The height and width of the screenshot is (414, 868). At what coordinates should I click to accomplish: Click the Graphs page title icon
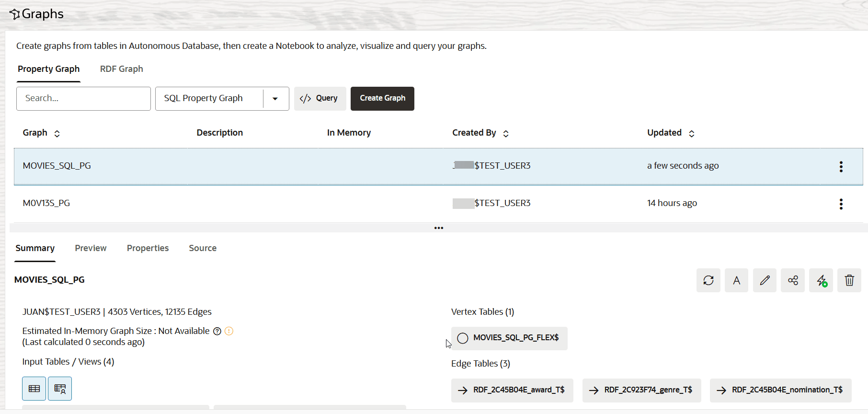pos(14,14)
